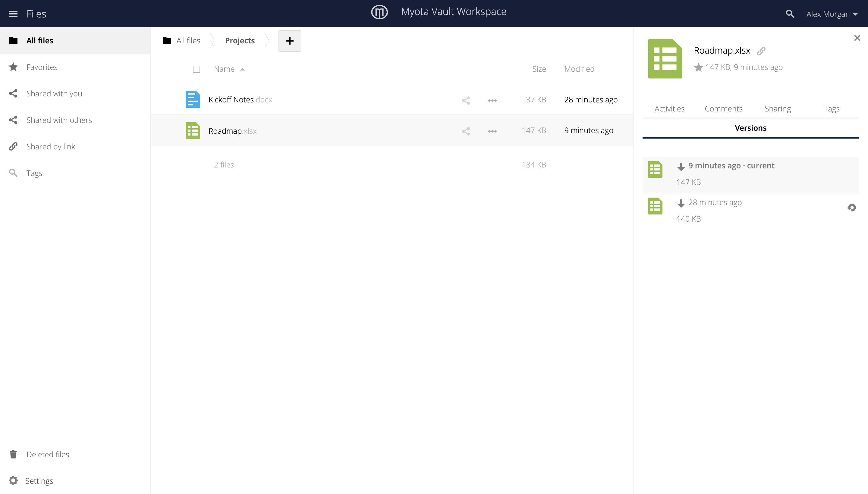868x494 pixels.
Task: Switch to the Sharing tab
Action: coord(777,108)
